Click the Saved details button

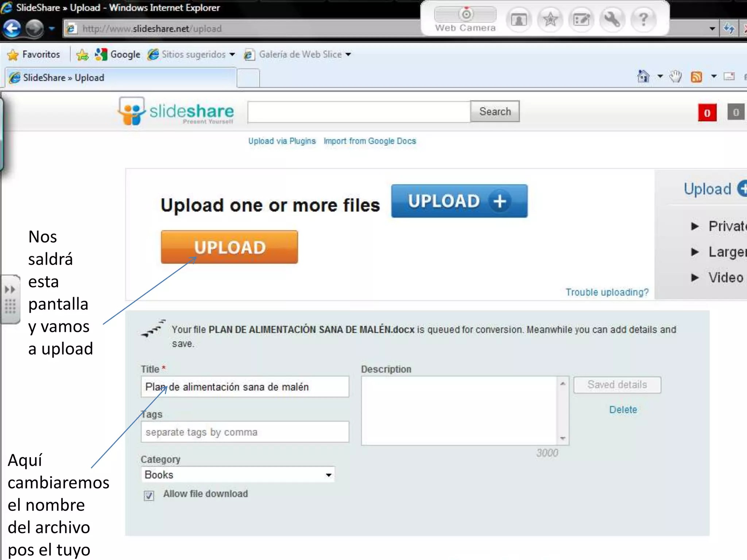pyautogui.click(x=617, y=385)
